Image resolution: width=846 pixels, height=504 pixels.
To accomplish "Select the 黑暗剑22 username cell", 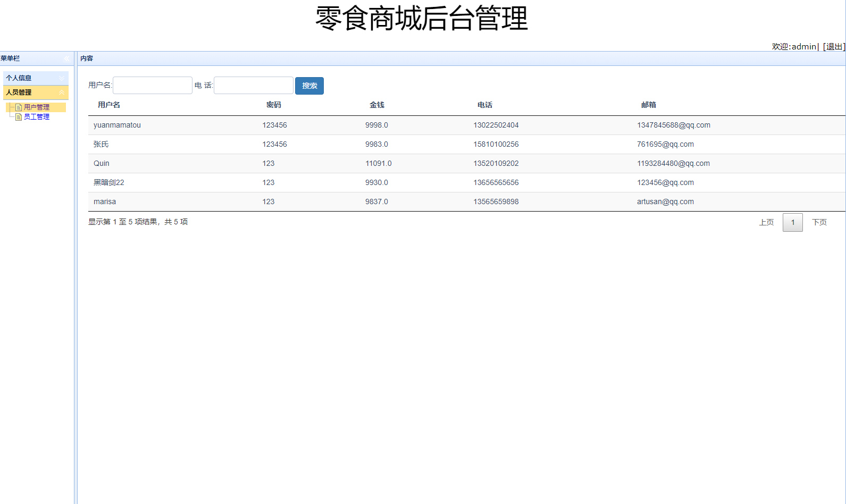I will (x=109, y=183).
